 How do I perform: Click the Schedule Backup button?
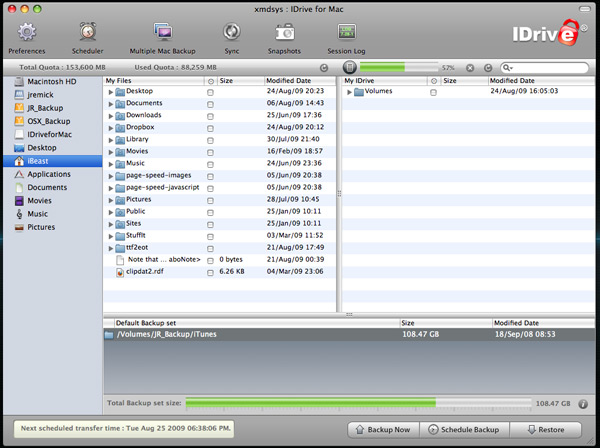(x=464, y=430)
